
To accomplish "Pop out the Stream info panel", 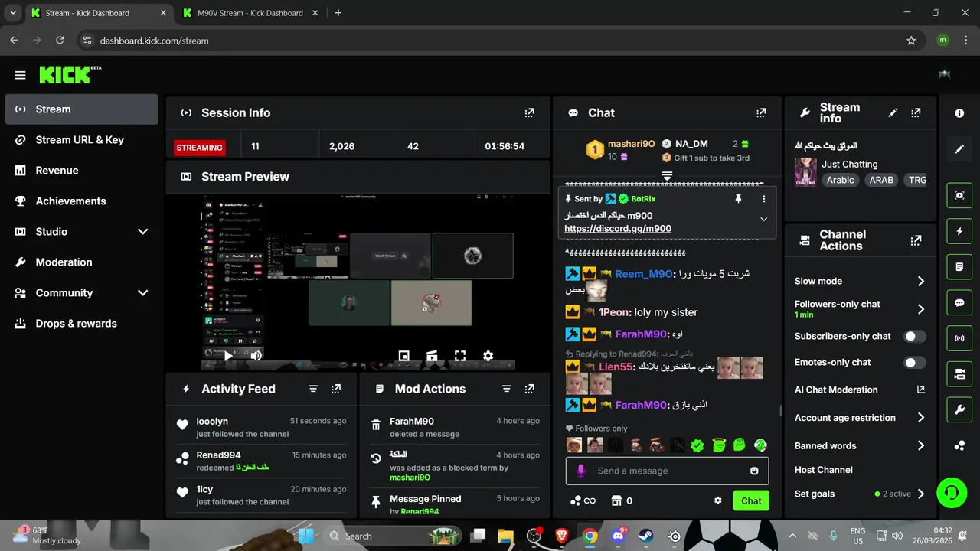I will click(916, 112).
